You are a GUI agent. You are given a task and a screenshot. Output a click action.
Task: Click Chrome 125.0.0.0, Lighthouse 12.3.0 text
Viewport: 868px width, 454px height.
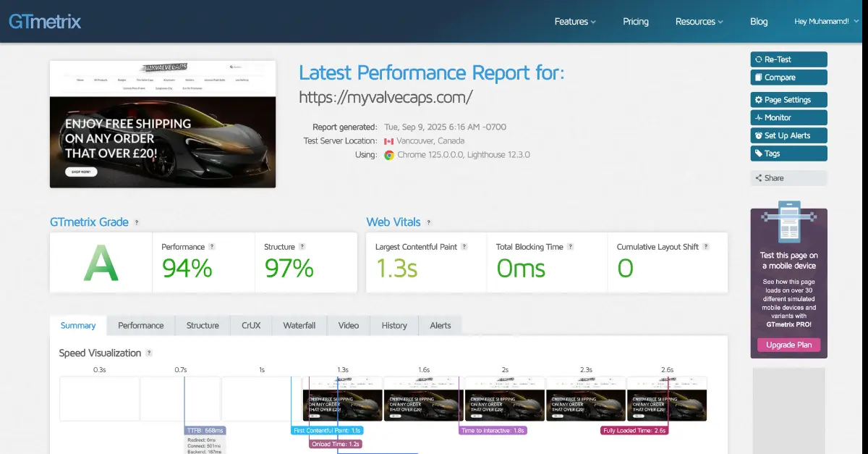point(464,155)
